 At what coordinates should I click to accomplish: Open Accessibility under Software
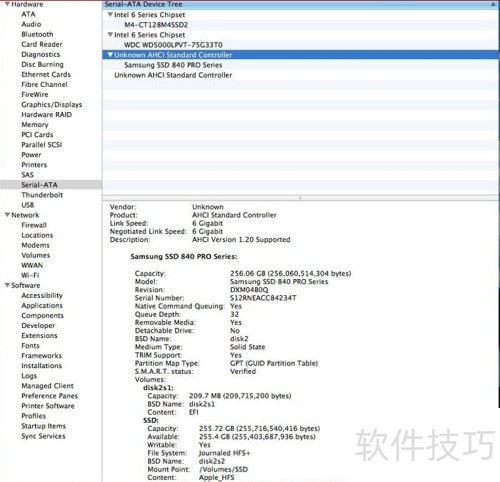click(x=42, y=295)
